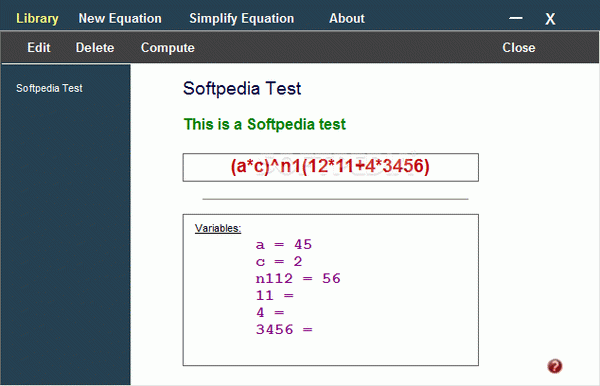The width and height of the screenshot is (600, 386).
Task: Select Softpedia Test in the sidebar
Action: coord(49,88)
